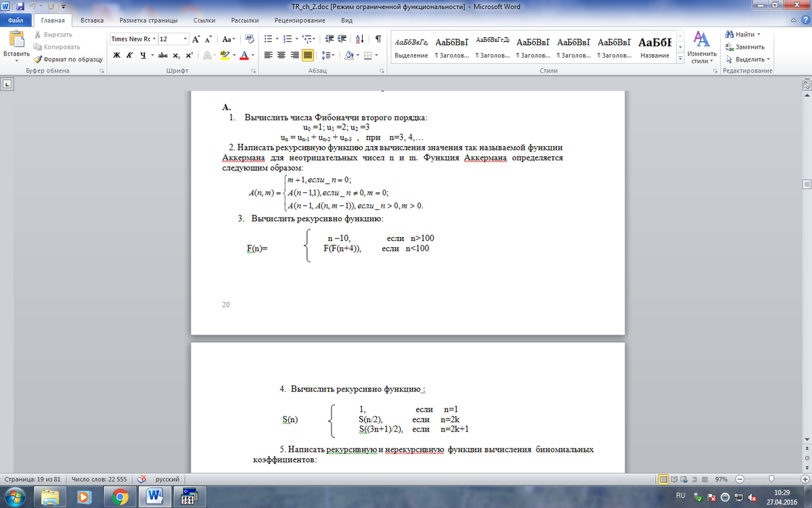Screen dimensions: 812x508
Task: Clear formatting with the eraser icon
Action: click(x=249, y=39)
